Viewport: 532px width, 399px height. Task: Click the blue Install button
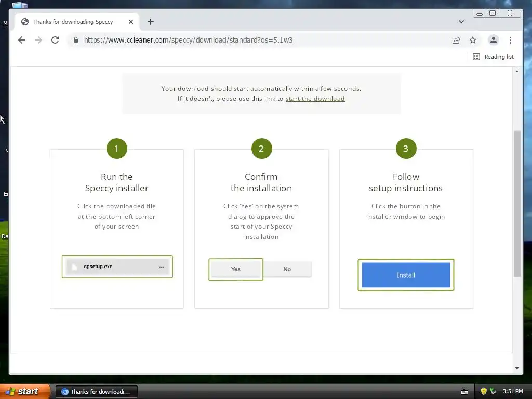406,275
